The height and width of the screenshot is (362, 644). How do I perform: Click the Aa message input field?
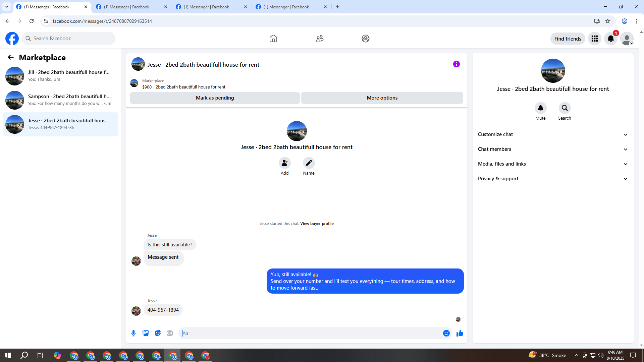[x=310, y=333]
